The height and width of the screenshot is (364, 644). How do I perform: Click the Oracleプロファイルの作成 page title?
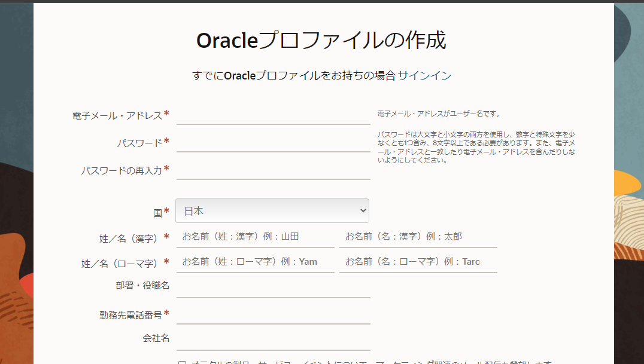pyautogui.click(x=321, y=39)
